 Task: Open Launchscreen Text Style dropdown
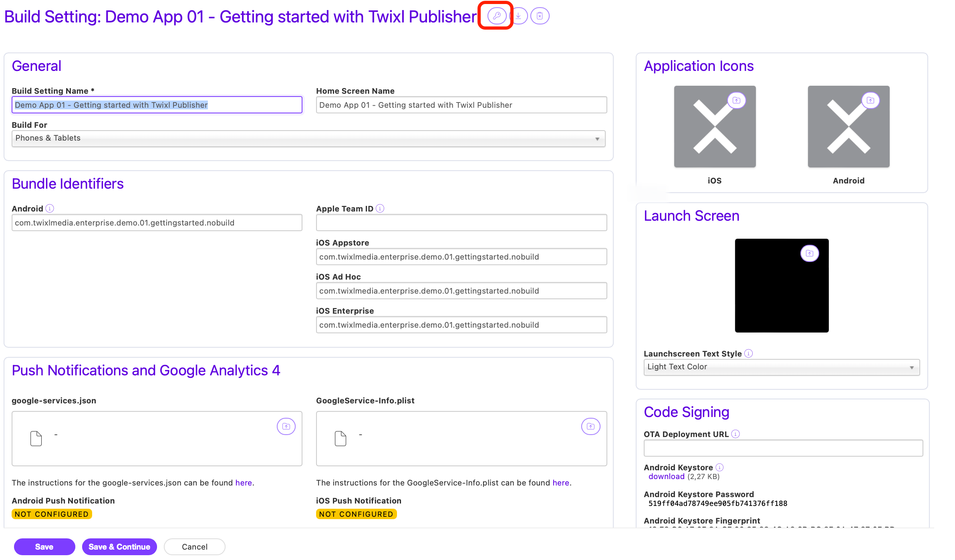(x=782, y=367)
